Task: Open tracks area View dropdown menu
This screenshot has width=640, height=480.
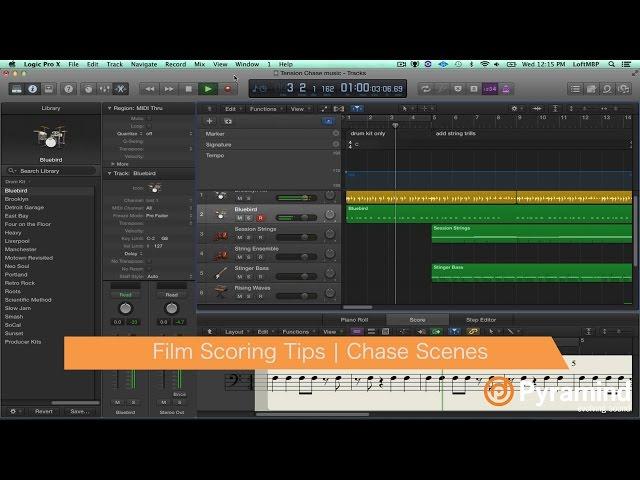Action: tap(299, 109)
